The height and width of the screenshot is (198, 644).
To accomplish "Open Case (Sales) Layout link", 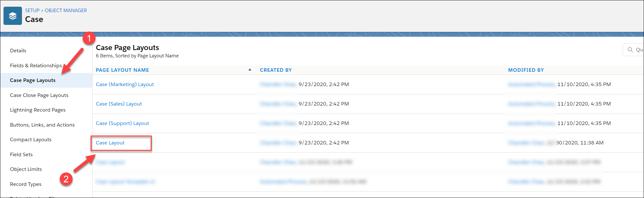I will (x=119, y=104).
